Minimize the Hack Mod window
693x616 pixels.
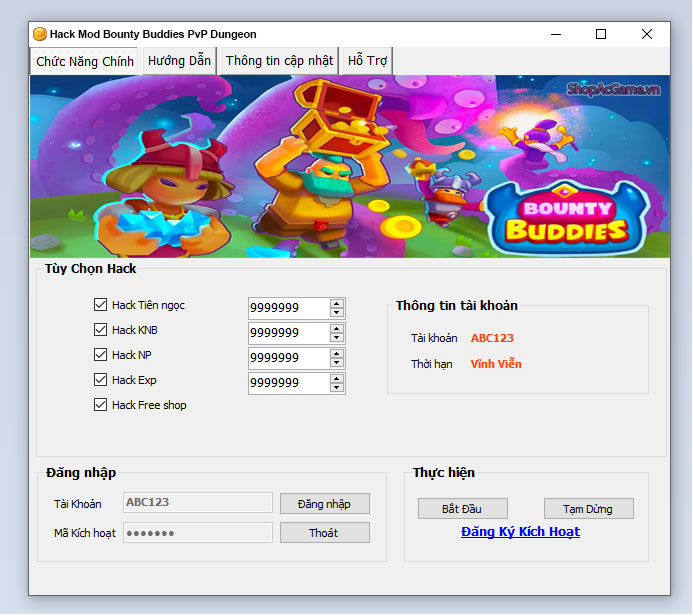coord(556,34)
